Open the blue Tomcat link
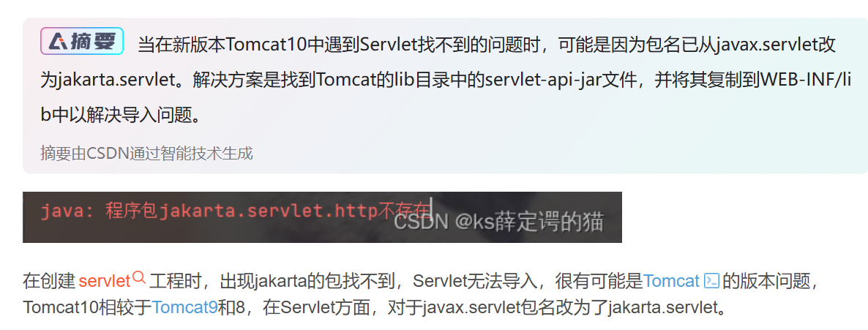The height and width of the screenshot is (330, 868). pos(671,281)
